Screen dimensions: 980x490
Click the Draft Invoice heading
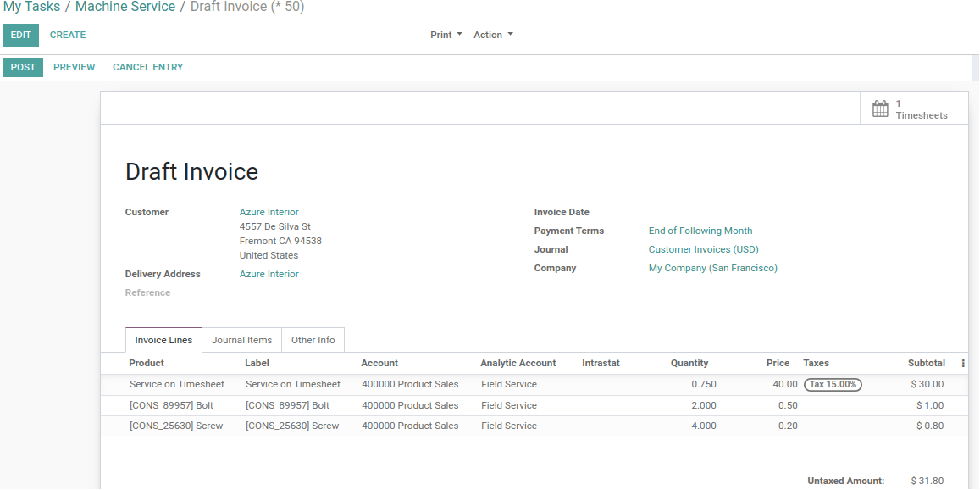coord(192,171)
